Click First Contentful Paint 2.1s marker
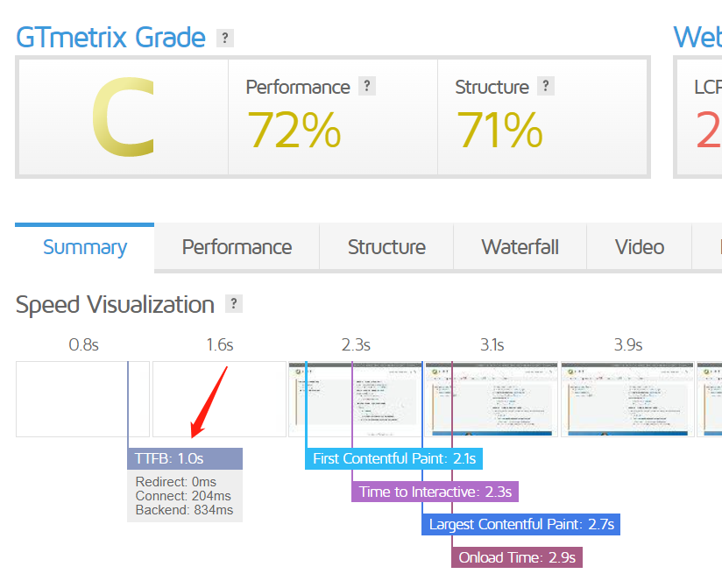The width and height of the screenshot is (722, 588). (x=393, y=458)
